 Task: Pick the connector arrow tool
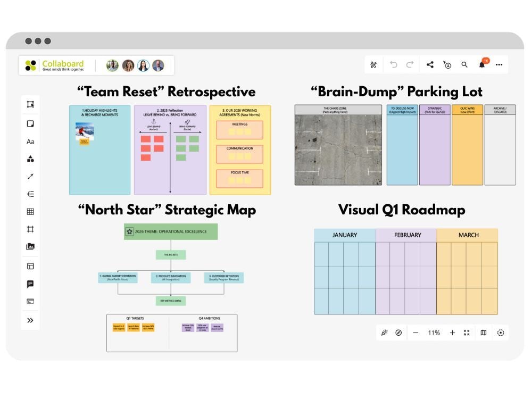point(30,176)
